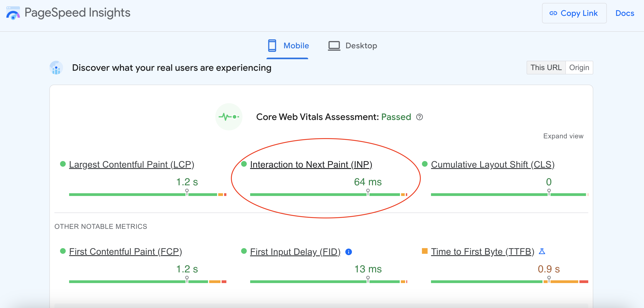This screenshot has height=308, width=644.
Task: Click the OTHER NOTABLE METRICS heading
Action: click(101, 226)
